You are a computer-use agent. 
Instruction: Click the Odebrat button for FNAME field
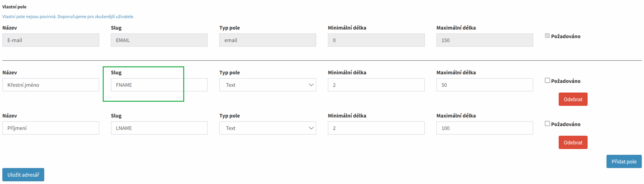pyautogui.click(x=573, y=99)
